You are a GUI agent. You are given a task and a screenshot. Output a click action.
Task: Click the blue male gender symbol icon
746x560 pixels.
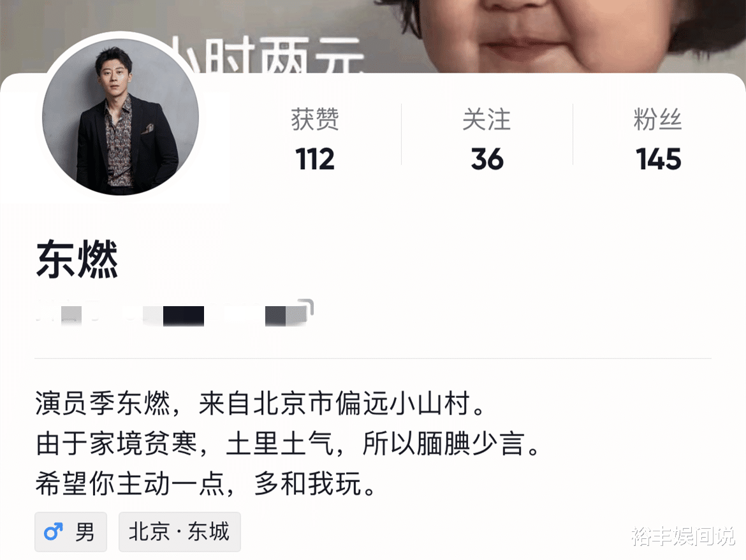point(54,532)
